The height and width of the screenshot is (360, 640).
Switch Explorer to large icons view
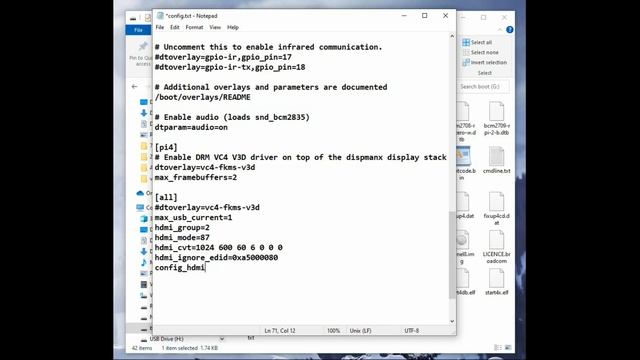coord(508,347)
